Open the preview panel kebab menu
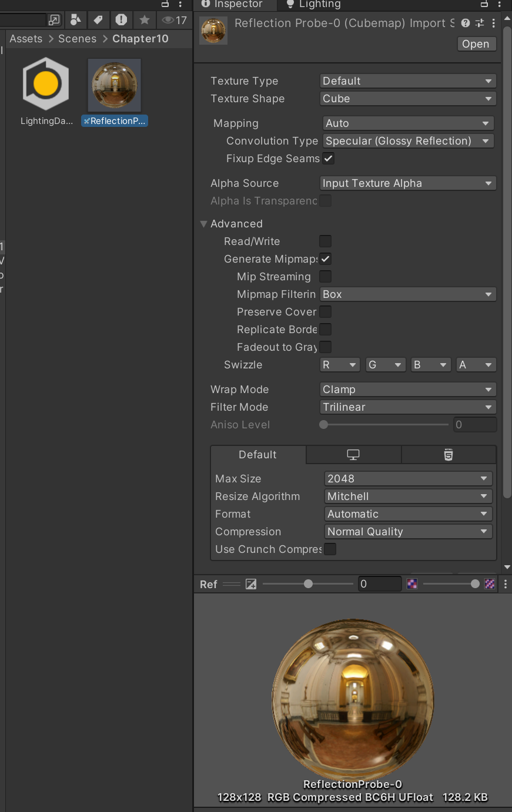The image size is (512, 812). pos(506,584)
